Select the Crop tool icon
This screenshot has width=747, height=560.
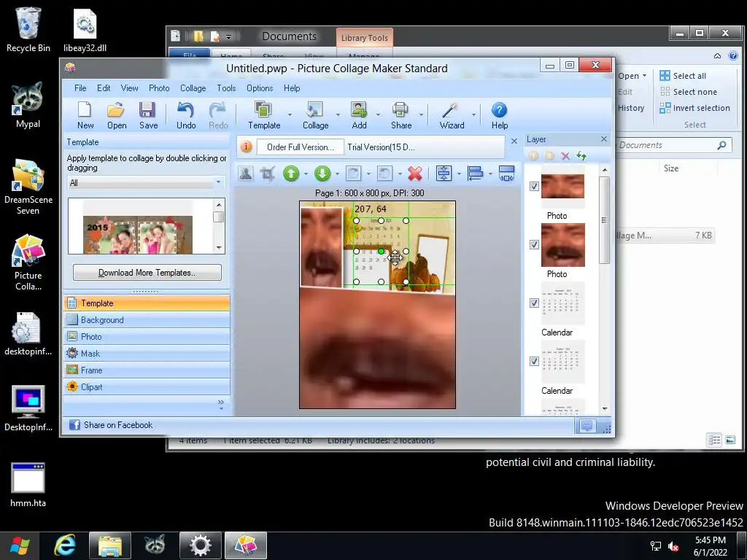pyautogui.click(x=268, y=174)
